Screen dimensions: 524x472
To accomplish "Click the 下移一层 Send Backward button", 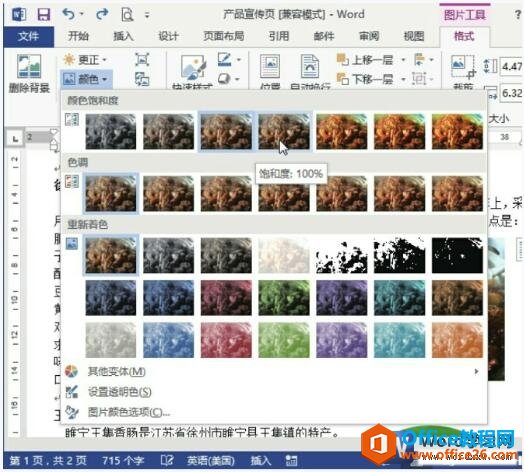I will 365,79.
